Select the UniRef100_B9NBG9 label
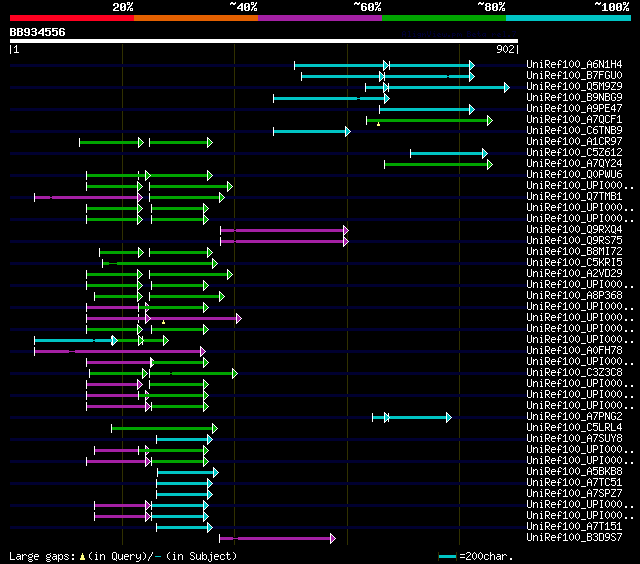Viewport: 640px width, 564px height. click(x=574, y=97)
